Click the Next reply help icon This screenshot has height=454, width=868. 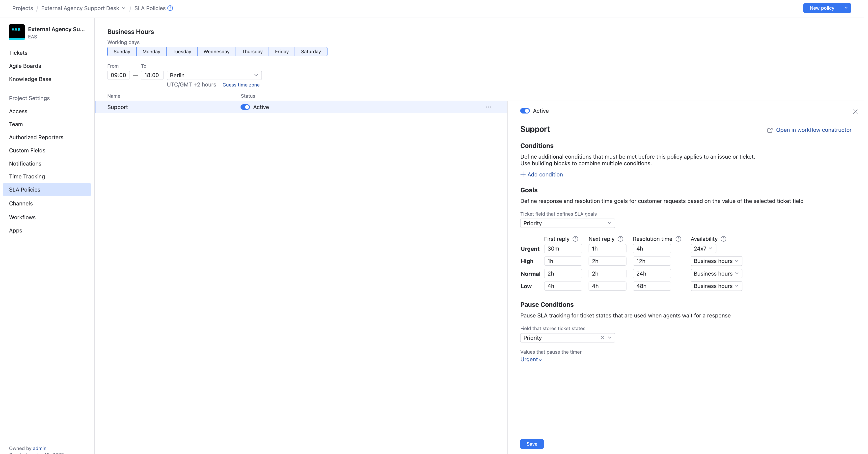coord(620,239)
